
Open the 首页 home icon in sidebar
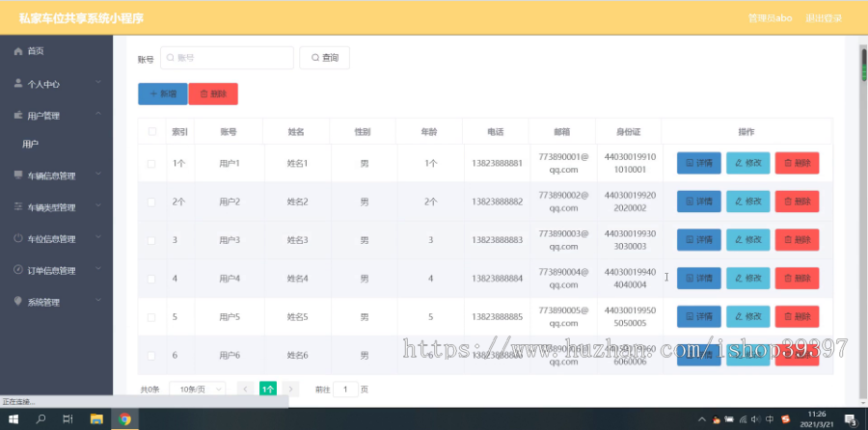[x=18, y=51]
